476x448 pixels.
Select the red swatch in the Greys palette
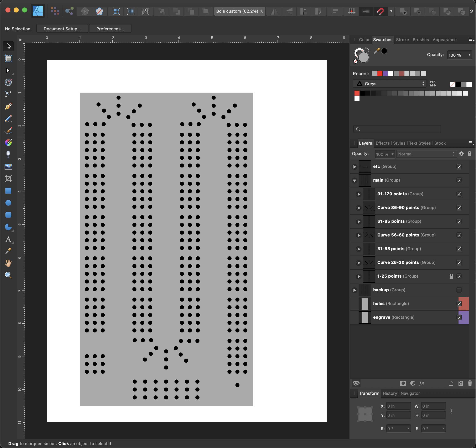tap(357, 93)
